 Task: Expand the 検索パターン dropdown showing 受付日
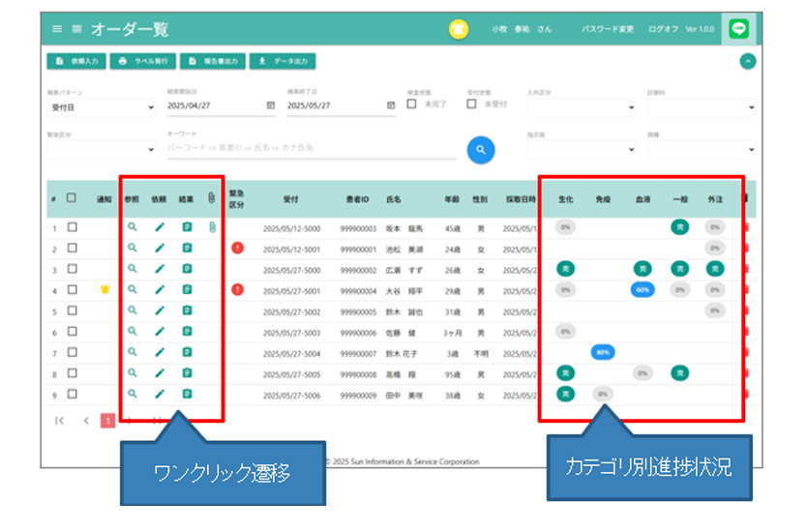pos(102,106)
